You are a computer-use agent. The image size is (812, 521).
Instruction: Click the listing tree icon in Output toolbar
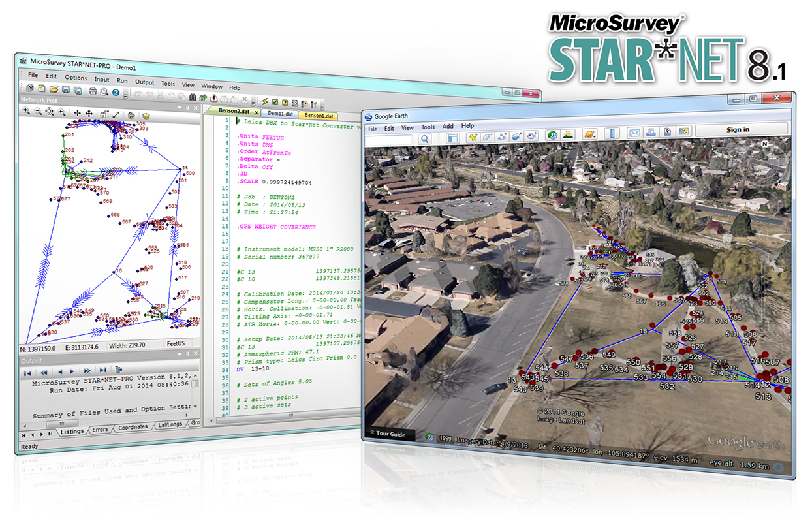(x=118, y=370)
